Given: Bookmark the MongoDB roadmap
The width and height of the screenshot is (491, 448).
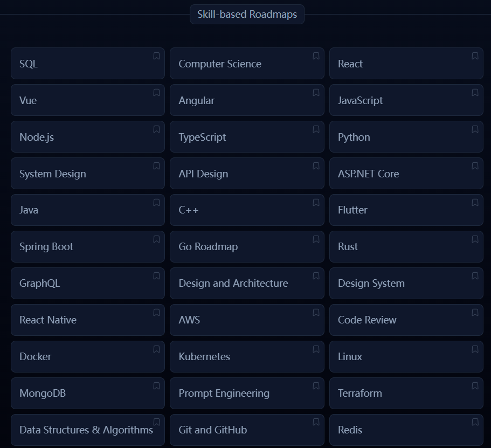Looking at the screenshot, I should click(x=156, y=385).
